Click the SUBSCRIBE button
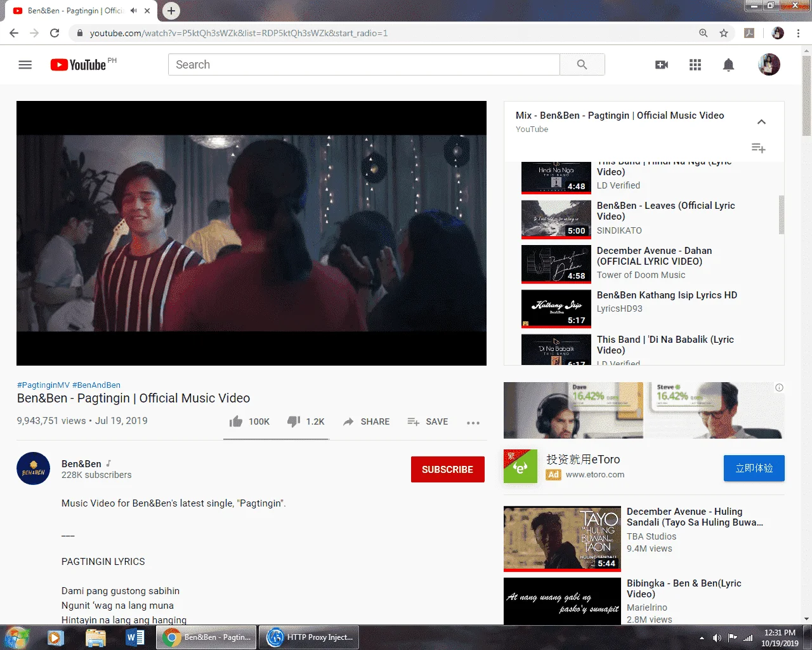Viewport: 812px width, 650px height. [448, 470]
